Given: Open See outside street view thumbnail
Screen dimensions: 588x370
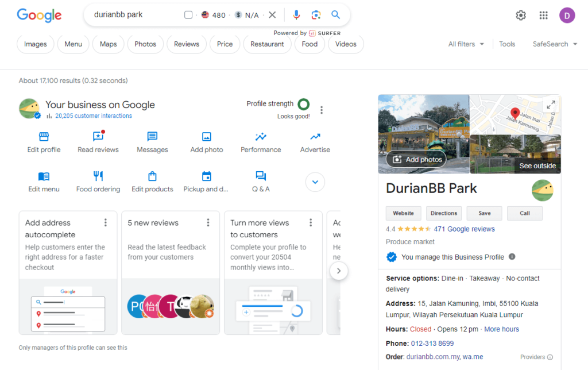Looking at the screenshot, I should [516, 154].
